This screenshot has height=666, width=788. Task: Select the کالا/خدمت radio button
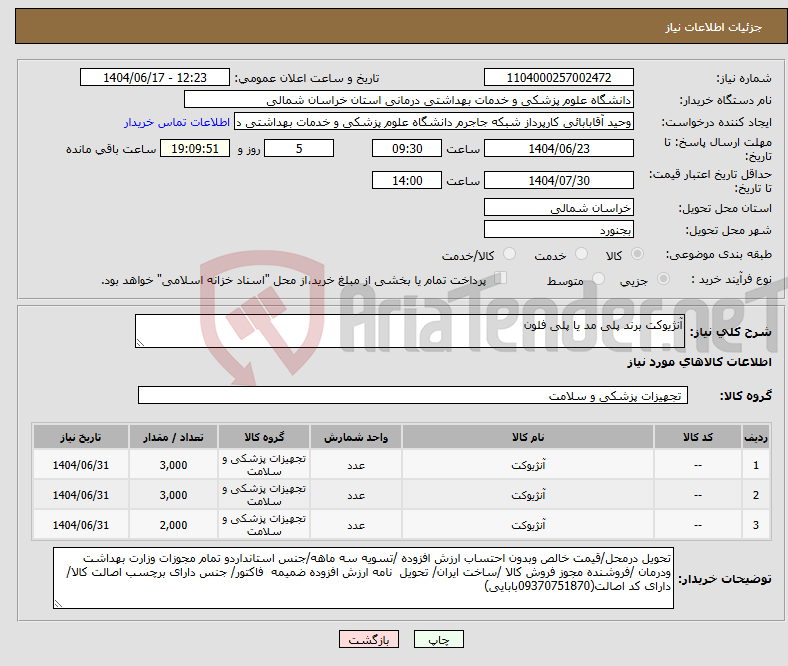(509, 254)
